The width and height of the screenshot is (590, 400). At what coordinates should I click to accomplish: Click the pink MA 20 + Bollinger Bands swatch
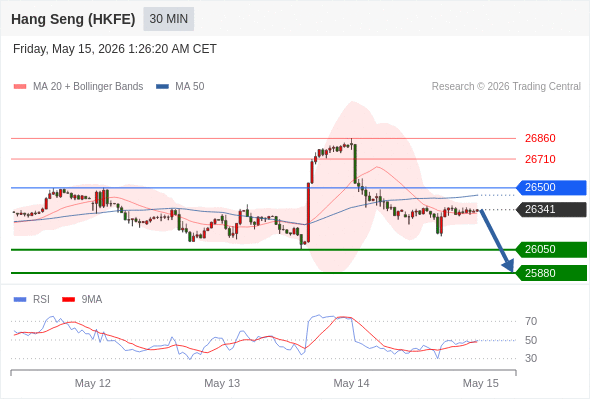[x=20, y=87]
